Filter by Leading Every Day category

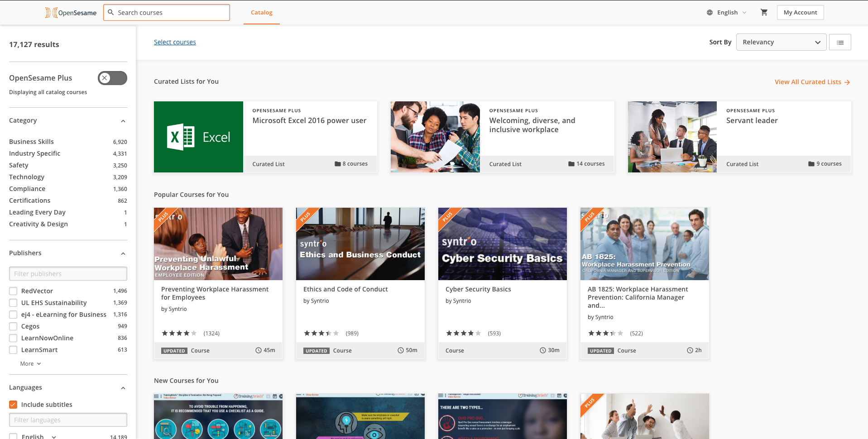coord(37,212)
